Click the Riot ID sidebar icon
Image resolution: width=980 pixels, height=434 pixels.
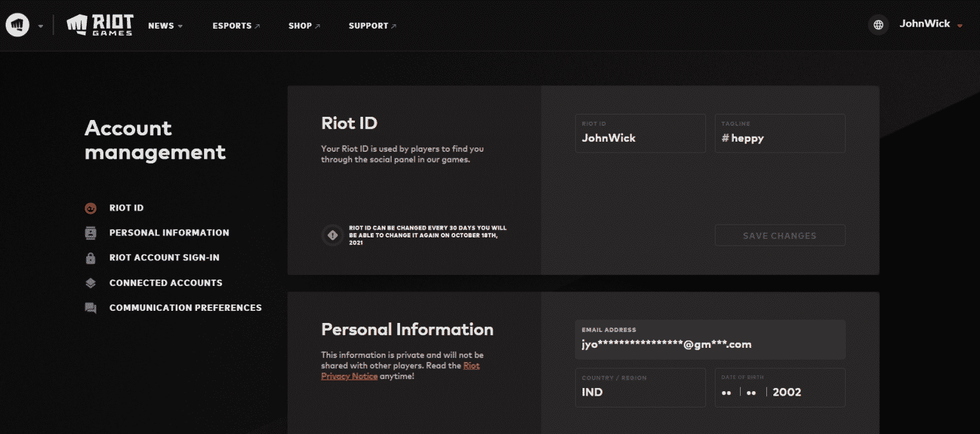(91, 208)
